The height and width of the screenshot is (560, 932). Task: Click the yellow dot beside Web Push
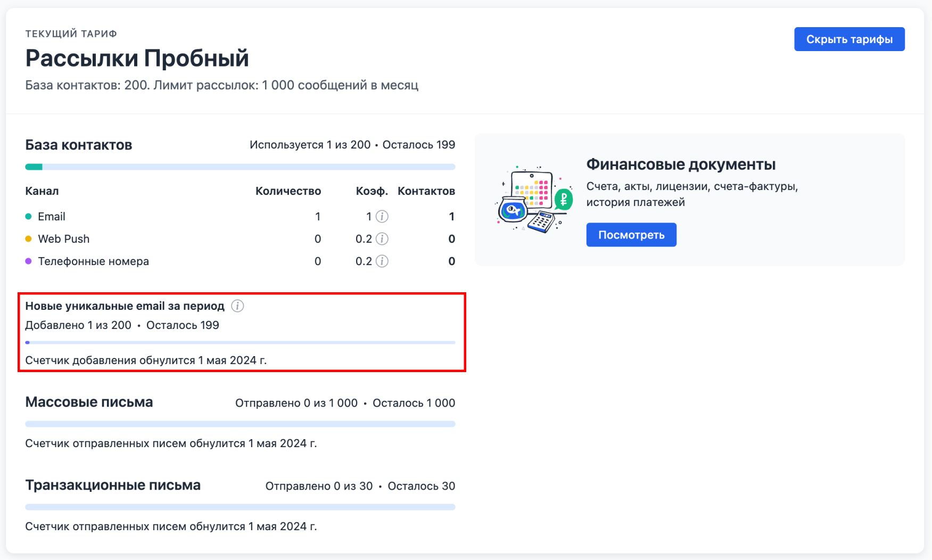[29, 239]
